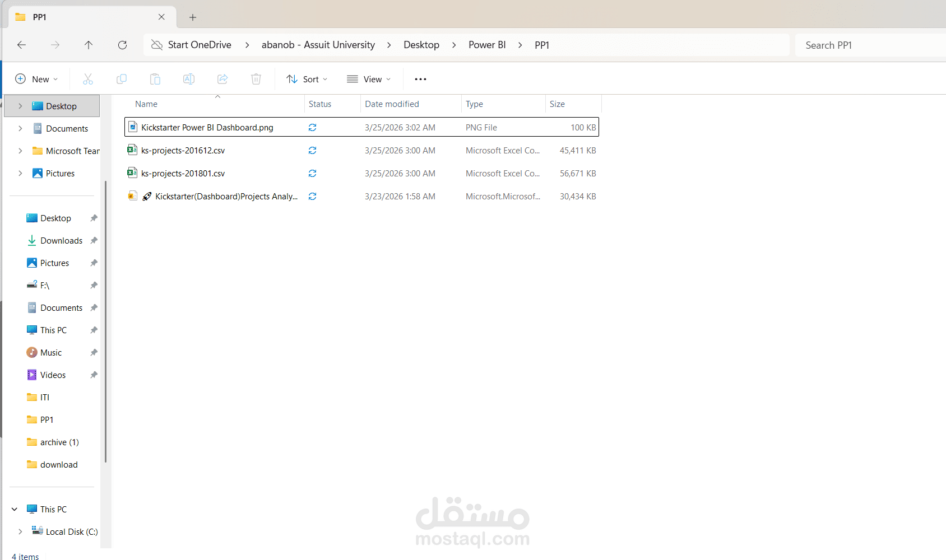Expand the Microsoft Teams tree node chevron
This screenshot has height=560, width=946.
point(20,151)
